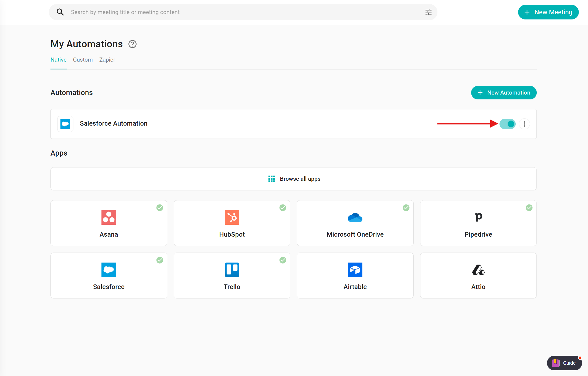Open the Guide widget
Viewport: 588px width, 376px height.
pos(564,363)
